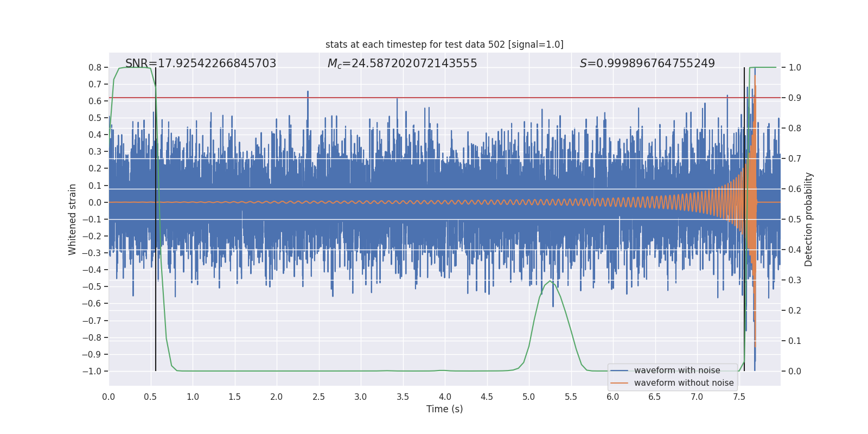868x434 pixels.
Task: Click the 0.8 tick on the detection probability axis
Action: point(795,128)
